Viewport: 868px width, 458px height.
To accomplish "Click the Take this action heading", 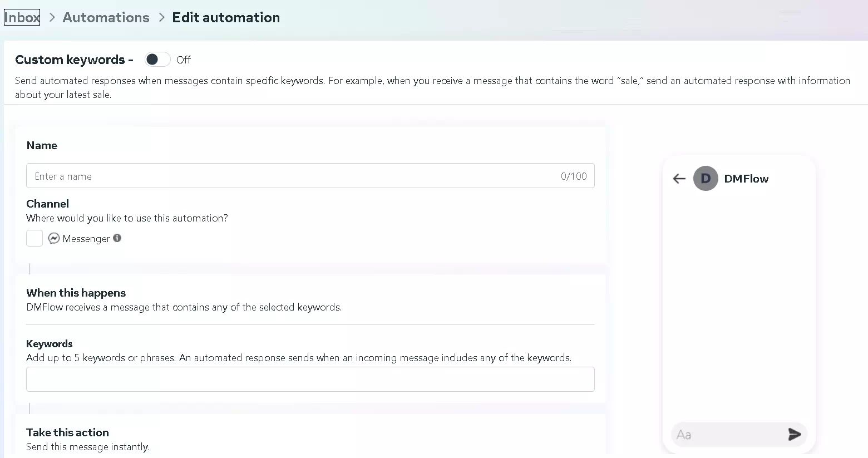I will pyautogui.click(x=67, y=432).
